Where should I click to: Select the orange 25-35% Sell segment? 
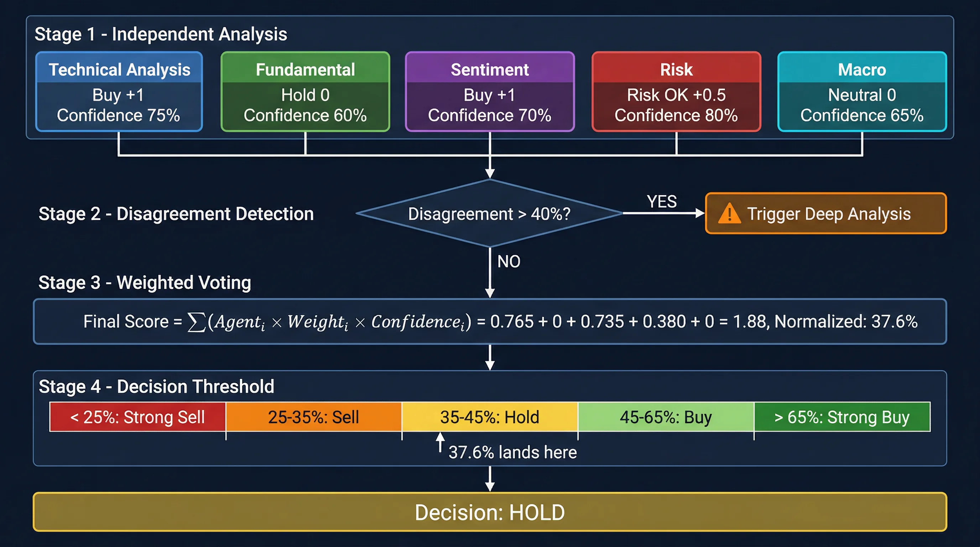pos(313,417)
